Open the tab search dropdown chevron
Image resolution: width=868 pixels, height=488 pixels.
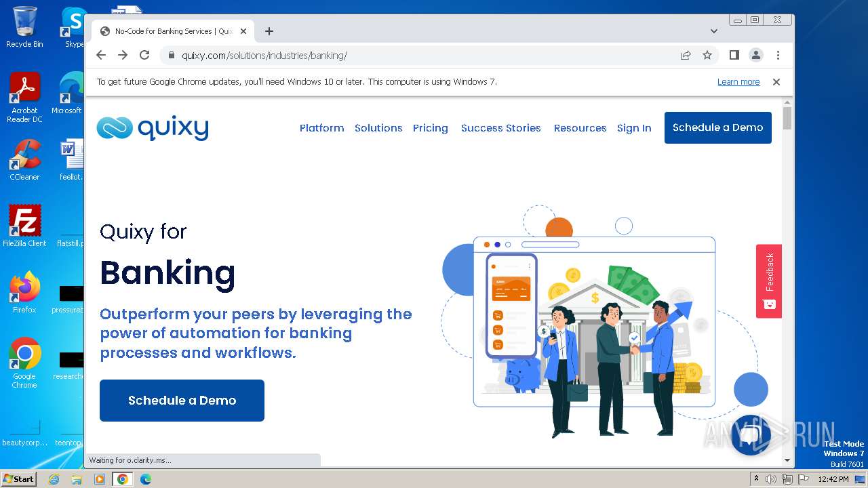tap(714, 31)
